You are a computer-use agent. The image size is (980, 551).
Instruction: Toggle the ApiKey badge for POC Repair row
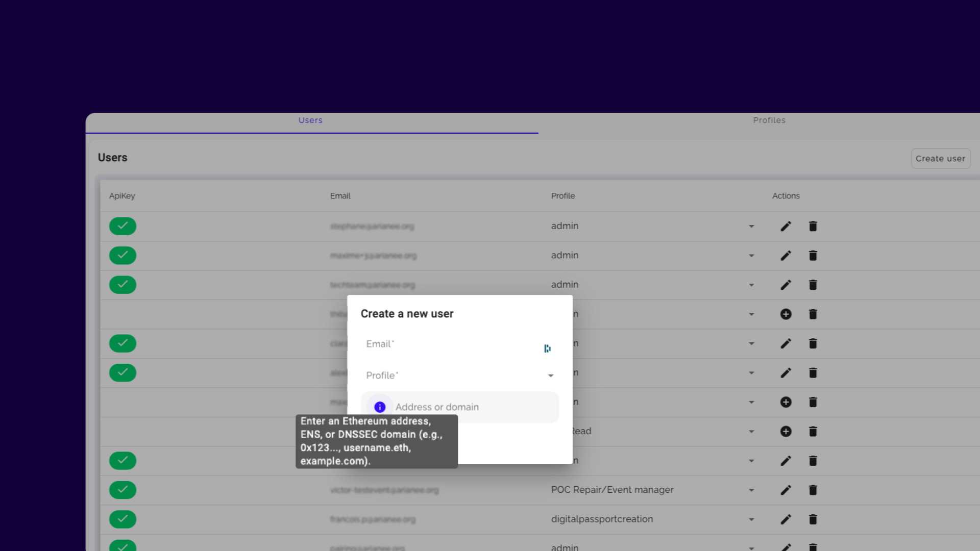coord(122,490)
